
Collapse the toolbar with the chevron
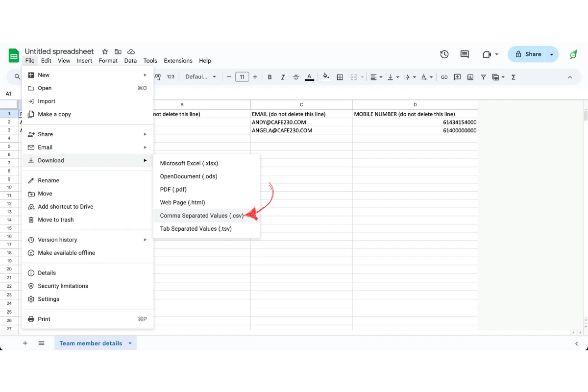pos(570,77)
